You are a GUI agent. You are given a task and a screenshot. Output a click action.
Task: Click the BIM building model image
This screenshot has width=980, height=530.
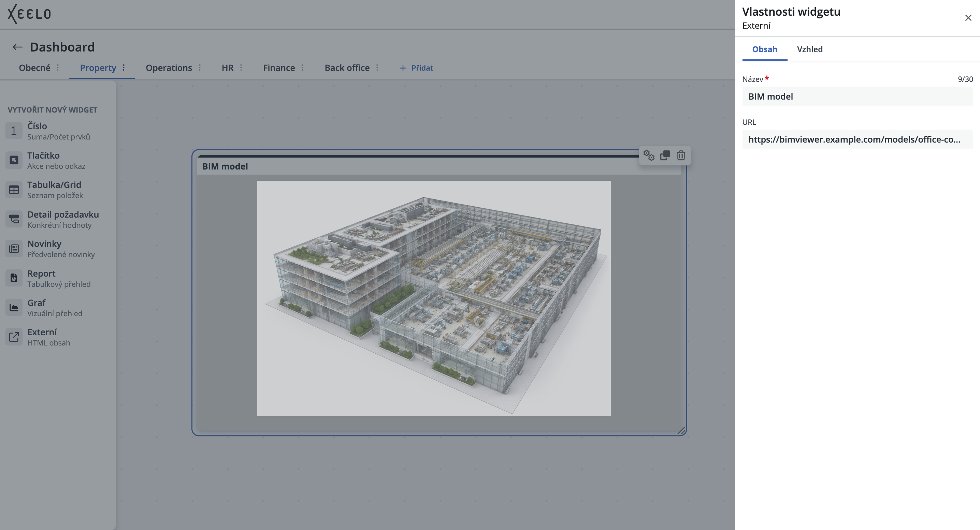pyautogui.click(x=434, y=298)
